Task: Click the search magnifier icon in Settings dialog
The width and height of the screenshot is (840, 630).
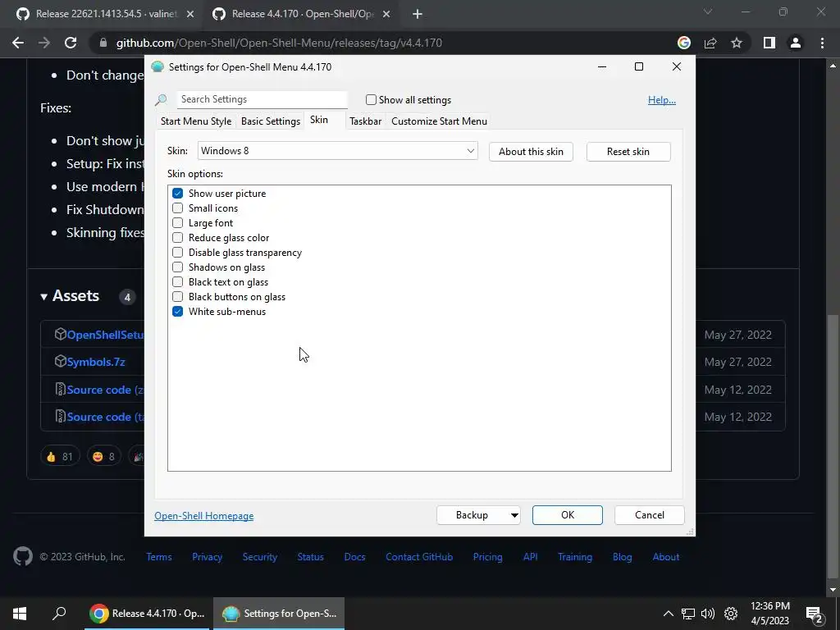Action: 162,99
